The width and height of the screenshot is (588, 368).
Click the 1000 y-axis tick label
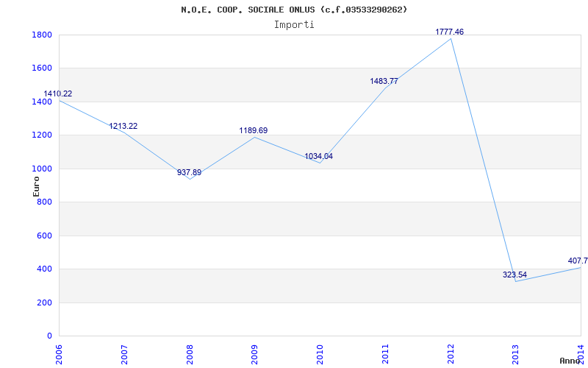(43, 169)
